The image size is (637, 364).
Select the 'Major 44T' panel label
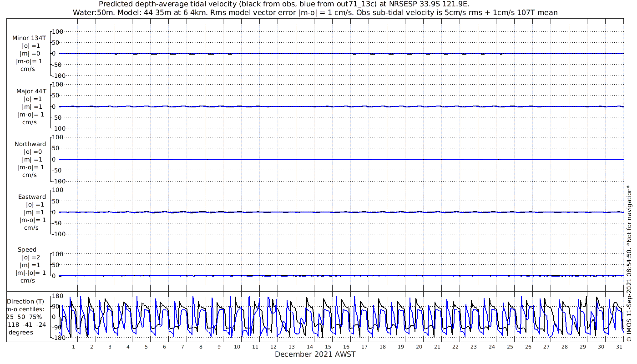(x=31, y=91)
